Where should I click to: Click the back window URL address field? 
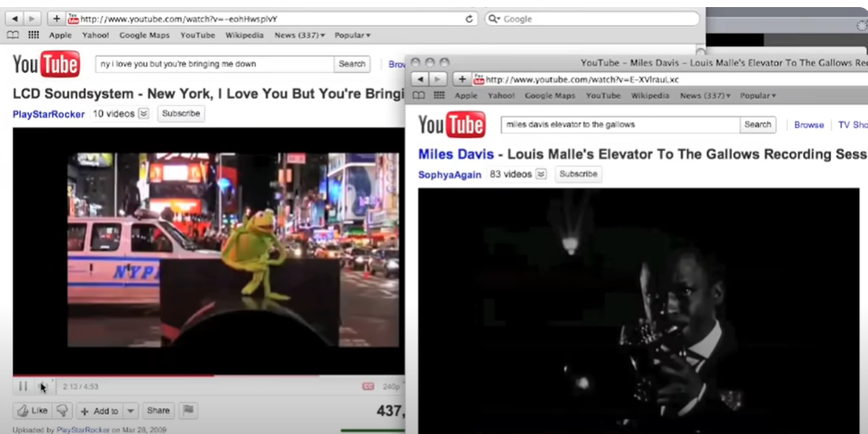[266, 19]
